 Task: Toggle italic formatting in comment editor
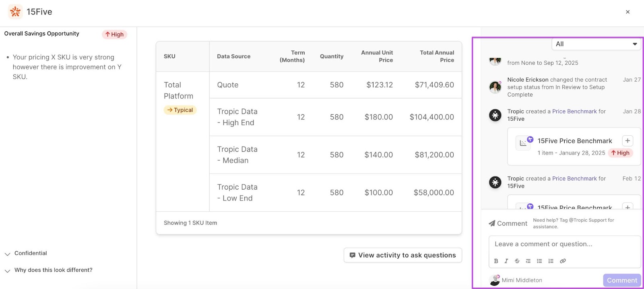(x=506, y=261)
